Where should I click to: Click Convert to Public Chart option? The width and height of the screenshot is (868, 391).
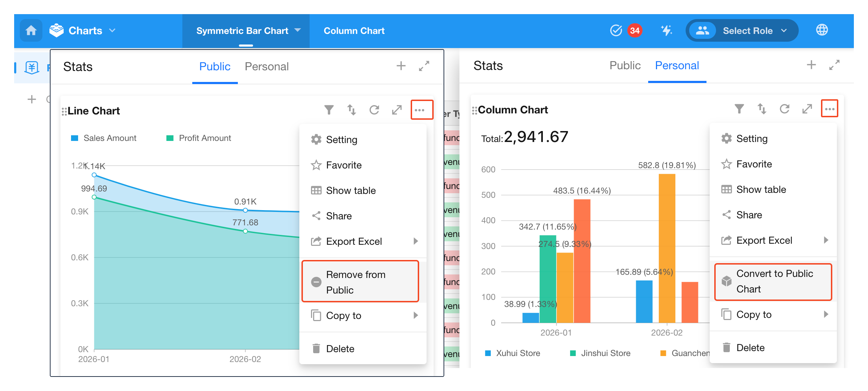(x=773, y=281)
